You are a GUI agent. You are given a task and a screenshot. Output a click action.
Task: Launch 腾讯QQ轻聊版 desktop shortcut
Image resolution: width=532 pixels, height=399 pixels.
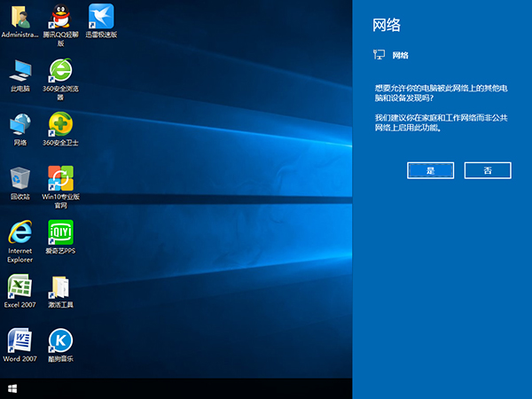click(60, 17)
